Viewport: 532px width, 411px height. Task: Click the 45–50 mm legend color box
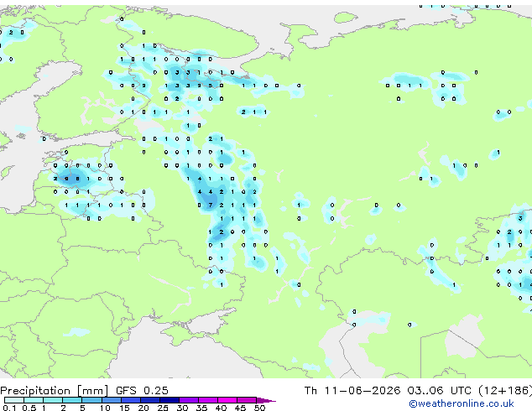(247, 400)
